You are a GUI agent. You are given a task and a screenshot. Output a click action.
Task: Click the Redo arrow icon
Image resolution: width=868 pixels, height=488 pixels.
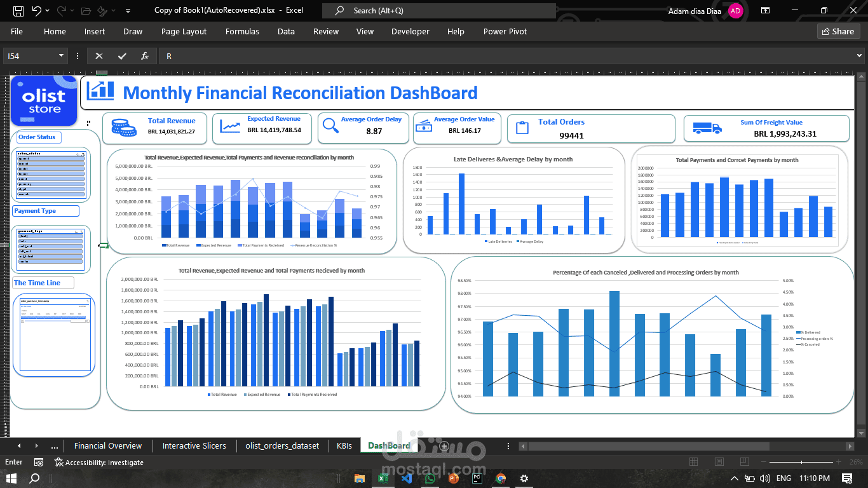point(62,11)
